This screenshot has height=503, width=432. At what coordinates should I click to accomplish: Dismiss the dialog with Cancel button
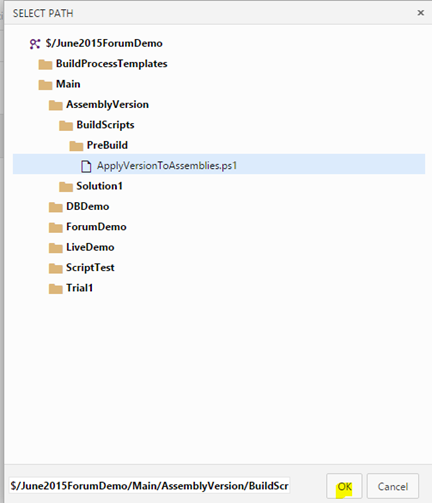tap(393, 487)
